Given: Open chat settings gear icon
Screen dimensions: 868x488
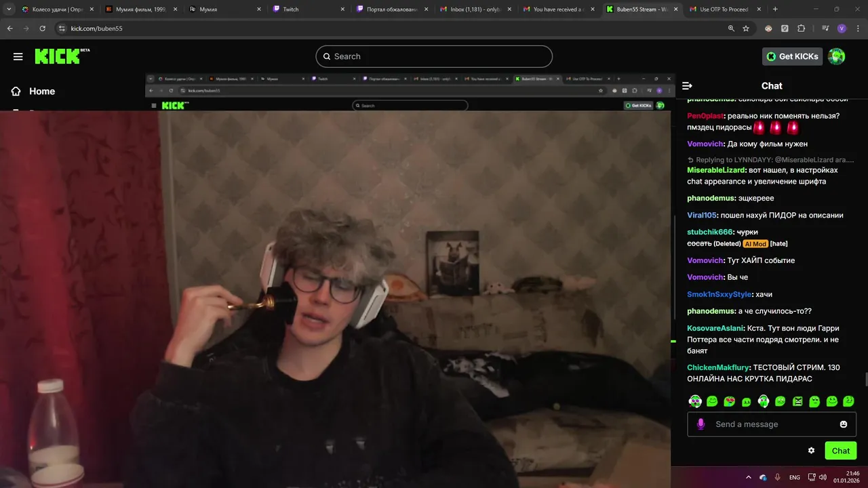Looking at the screenshot, I should click(x=811, y=451).
